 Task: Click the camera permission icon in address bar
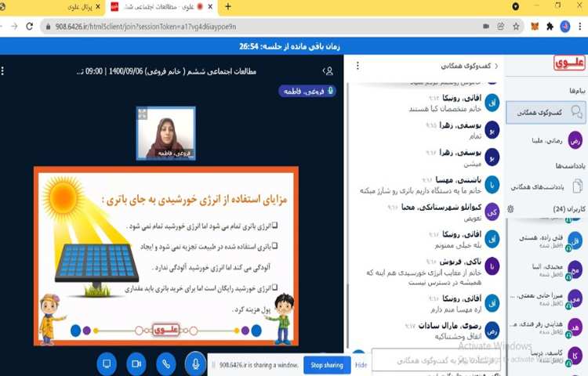[x=486, y=26]
